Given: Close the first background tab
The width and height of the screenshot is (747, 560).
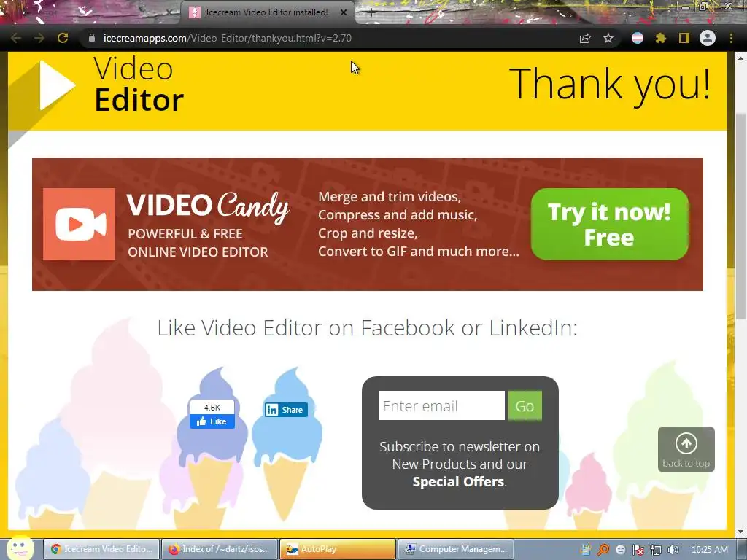Looking at the screenshot, I should tap(169, 12).
